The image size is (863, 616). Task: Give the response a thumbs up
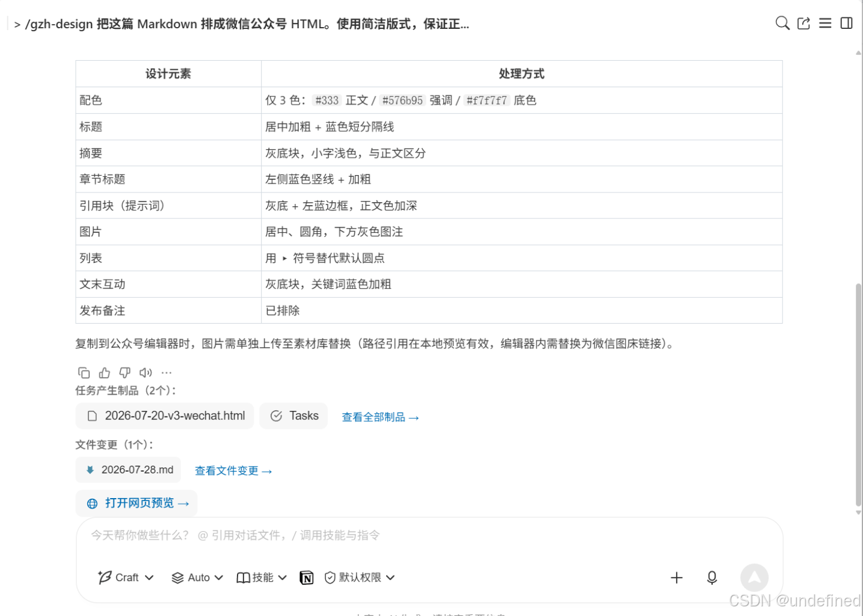(105, 373)
